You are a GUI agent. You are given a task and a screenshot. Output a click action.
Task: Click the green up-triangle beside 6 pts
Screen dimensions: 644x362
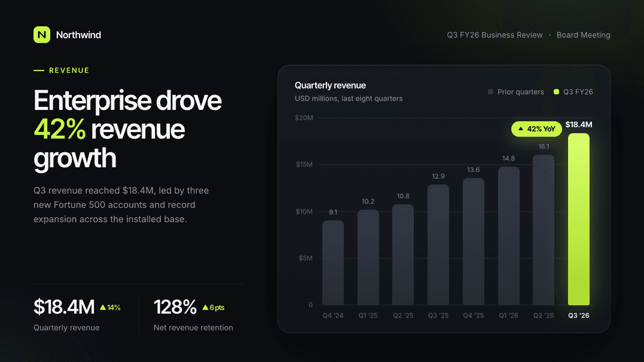pos(205,308)
